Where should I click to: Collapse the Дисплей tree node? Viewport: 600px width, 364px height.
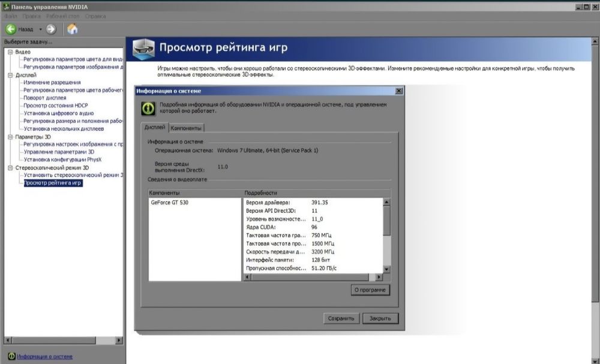tap(10, 75)
